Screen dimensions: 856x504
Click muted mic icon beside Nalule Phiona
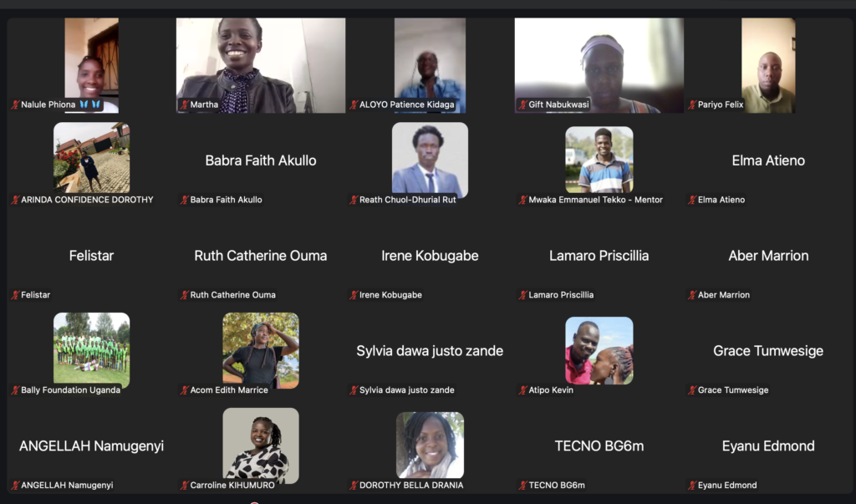point(15,104)
